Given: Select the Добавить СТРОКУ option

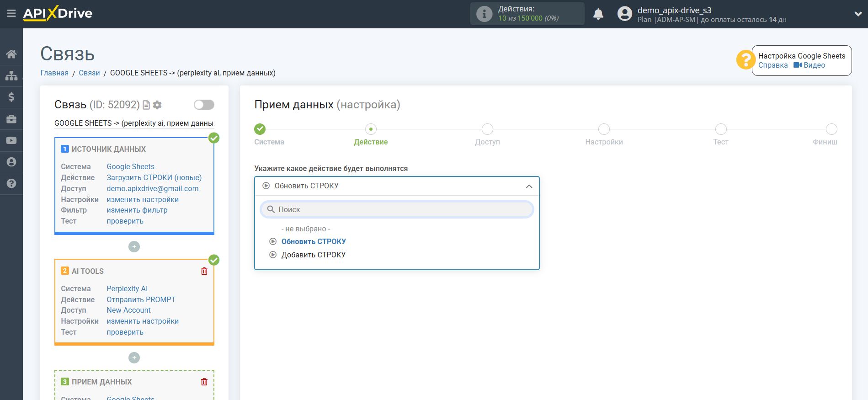Looking at the screenshot, I should (x=314, y=255).
